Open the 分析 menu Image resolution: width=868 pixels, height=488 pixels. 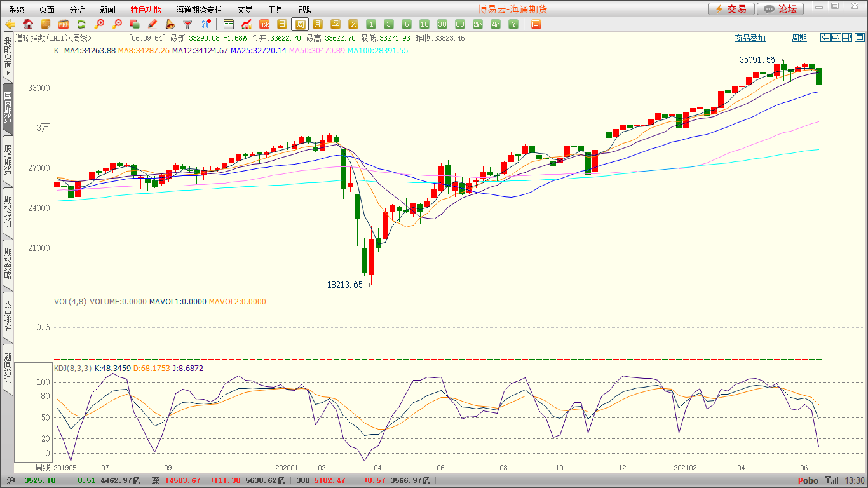coord(78,10)
